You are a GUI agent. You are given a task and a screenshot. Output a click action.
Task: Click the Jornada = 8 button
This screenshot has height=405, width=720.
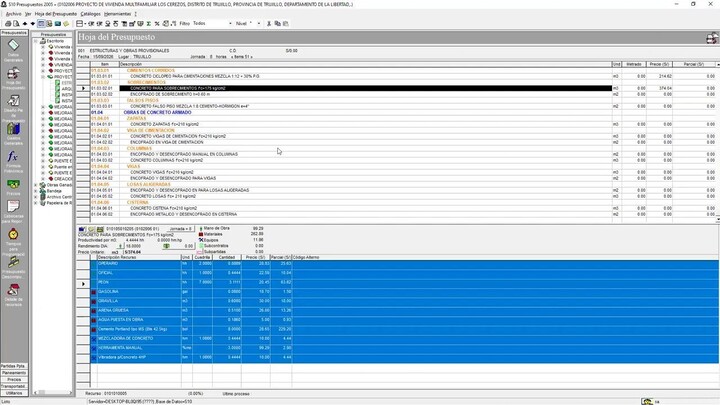click(x=180, y=229)
